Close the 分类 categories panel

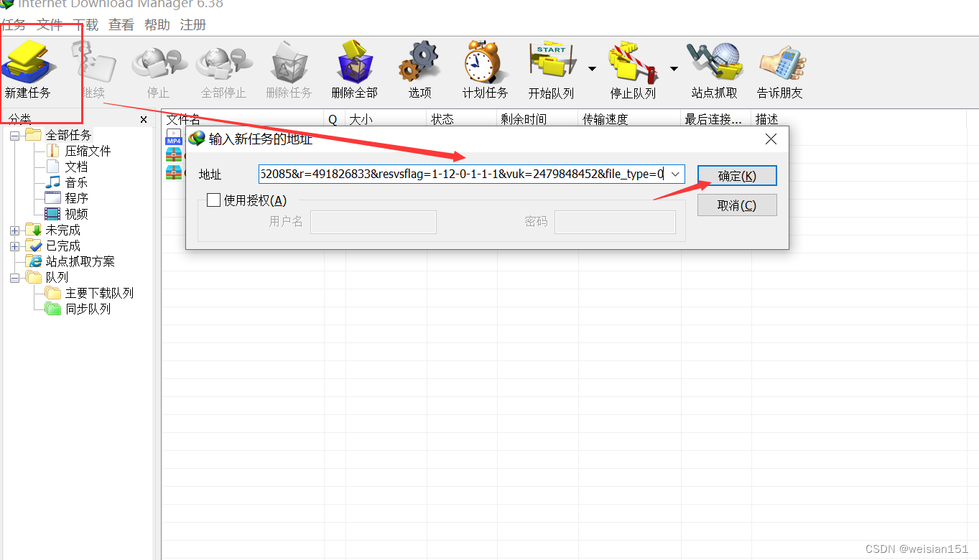(x=144, y=120)
